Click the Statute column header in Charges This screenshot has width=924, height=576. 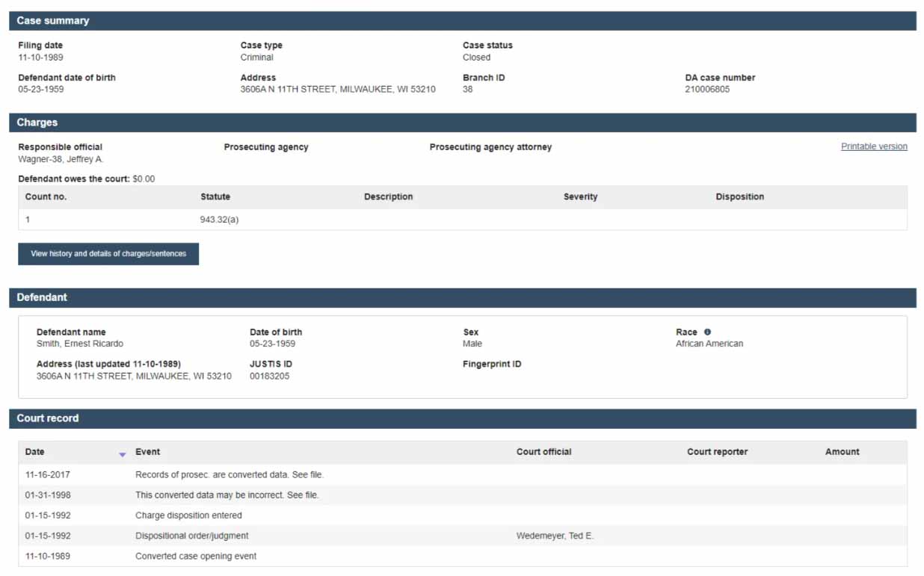[x=215, y=197]
